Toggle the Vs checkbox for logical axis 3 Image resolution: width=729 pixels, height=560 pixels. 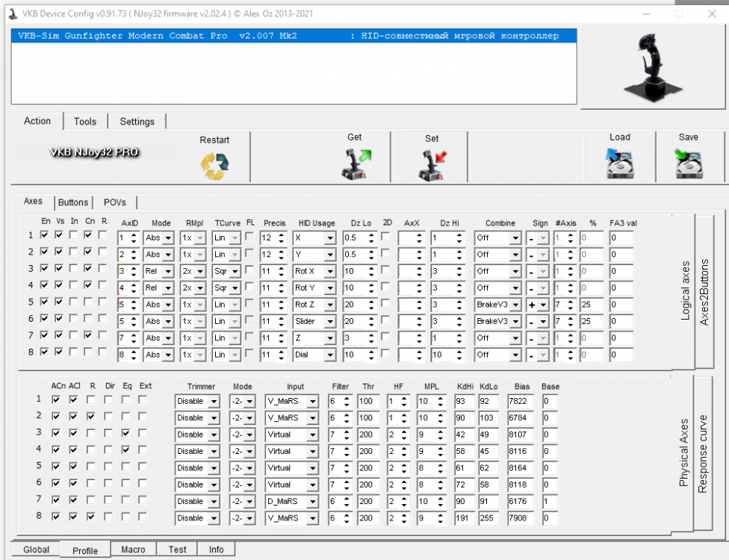(58, 268)
